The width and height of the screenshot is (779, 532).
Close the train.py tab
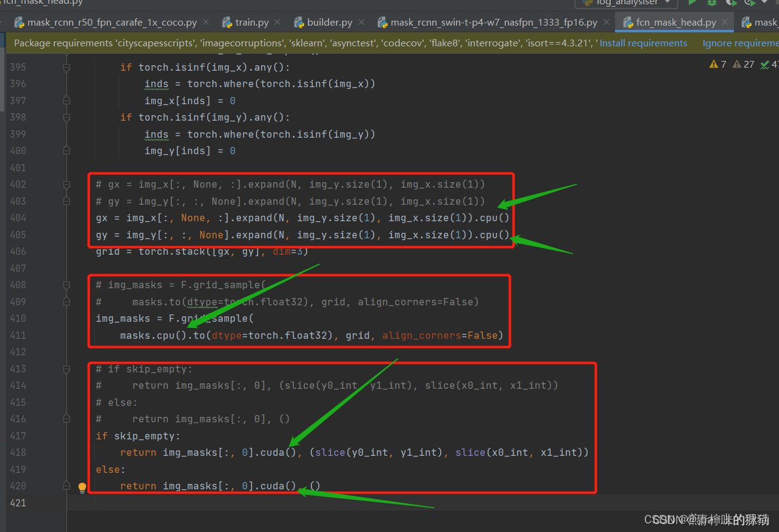point(277,23)
